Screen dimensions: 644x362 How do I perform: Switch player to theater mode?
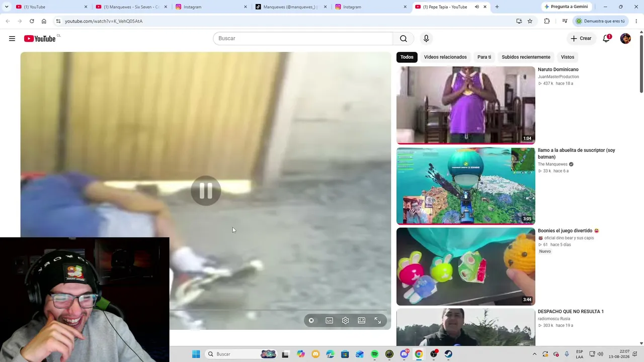click(362, 320)
